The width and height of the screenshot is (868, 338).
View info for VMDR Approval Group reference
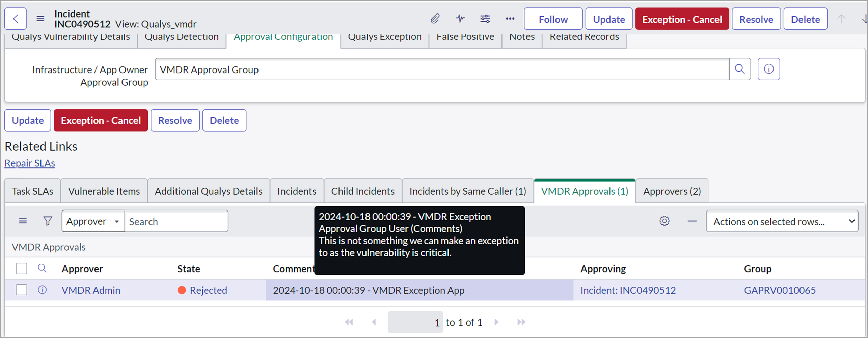coord(768,69)
